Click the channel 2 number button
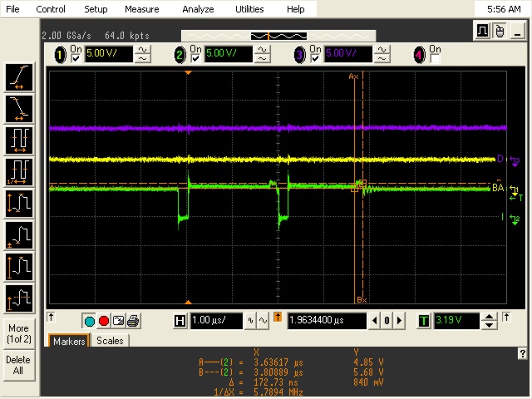 pos(180,55)
